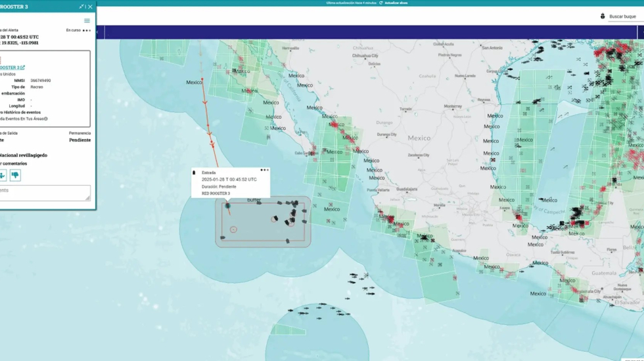Viewport: 644px width, 361px height.
Task: Click the 'Monterrey' city label on map
Action: pyautogui.click(x=453, y=106)
